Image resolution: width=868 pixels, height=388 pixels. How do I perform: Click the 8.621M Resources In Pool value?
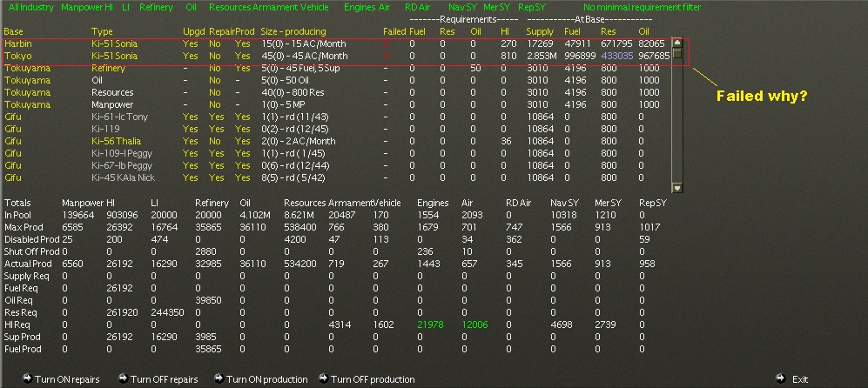(x=299, y=215)
